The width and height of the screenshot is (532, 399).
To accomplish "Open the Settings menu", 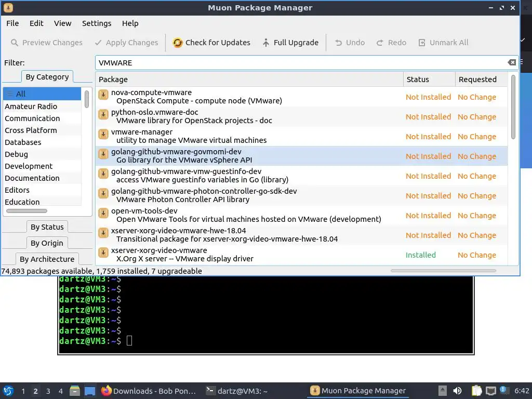I will tap(97, 23).
